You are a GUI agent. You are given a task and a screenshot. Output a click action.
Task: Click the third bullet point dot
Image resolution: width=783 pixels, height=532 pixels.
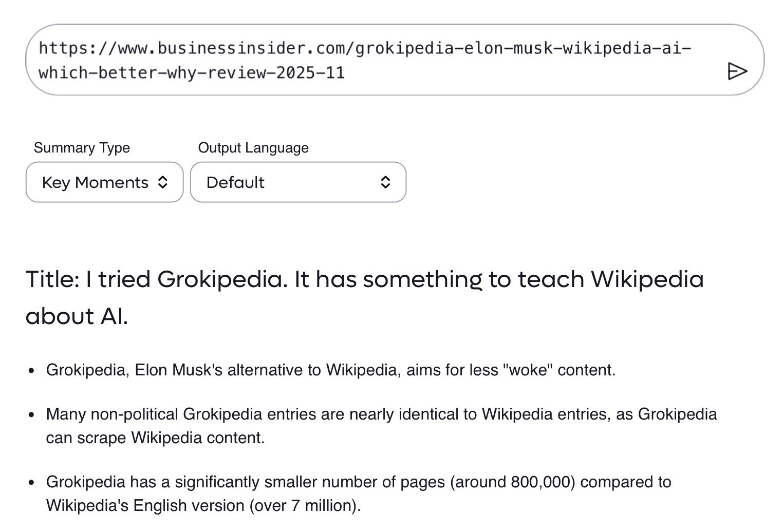(x=32, y=483)
